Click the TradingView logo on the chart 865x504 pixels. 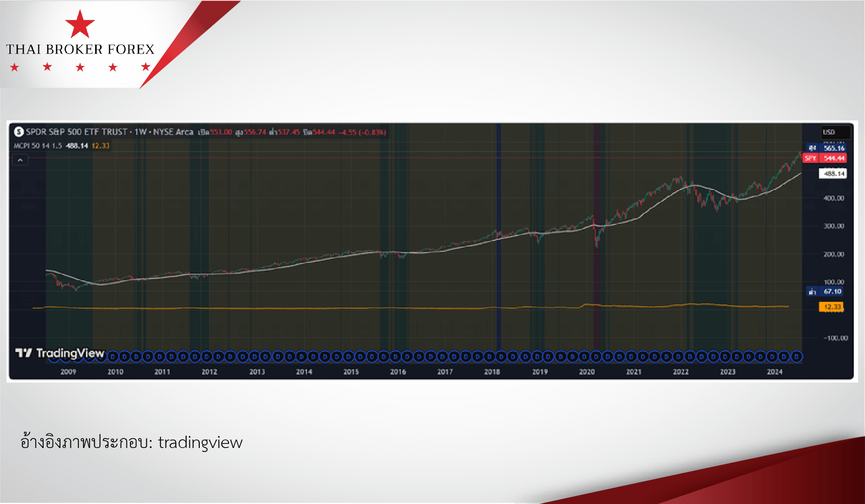[60, 353]
